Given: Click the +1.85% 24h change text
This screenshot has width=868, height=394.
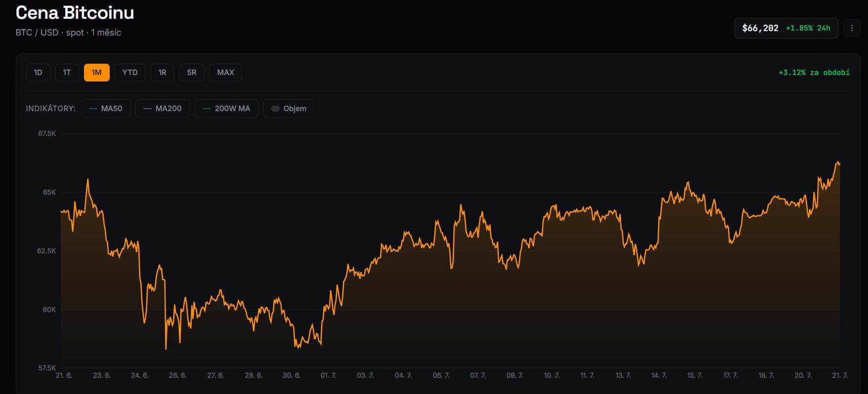Looking at the screenshot, I should click(x=808, y=28).
